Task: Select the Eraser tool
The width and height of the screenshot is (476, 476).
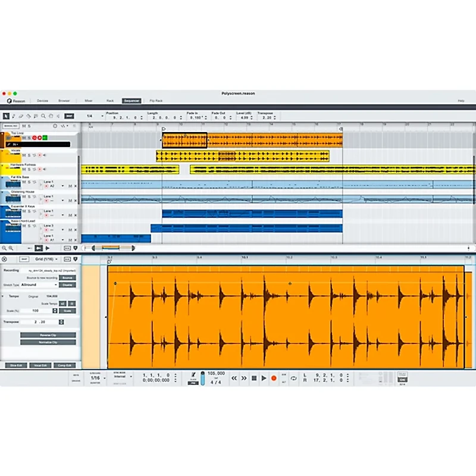Action: point(20,116)
